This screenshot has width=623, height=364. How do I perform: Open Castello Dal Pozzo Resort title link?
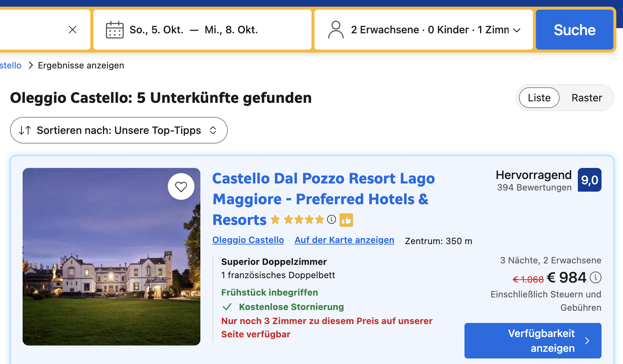[323, 199]
